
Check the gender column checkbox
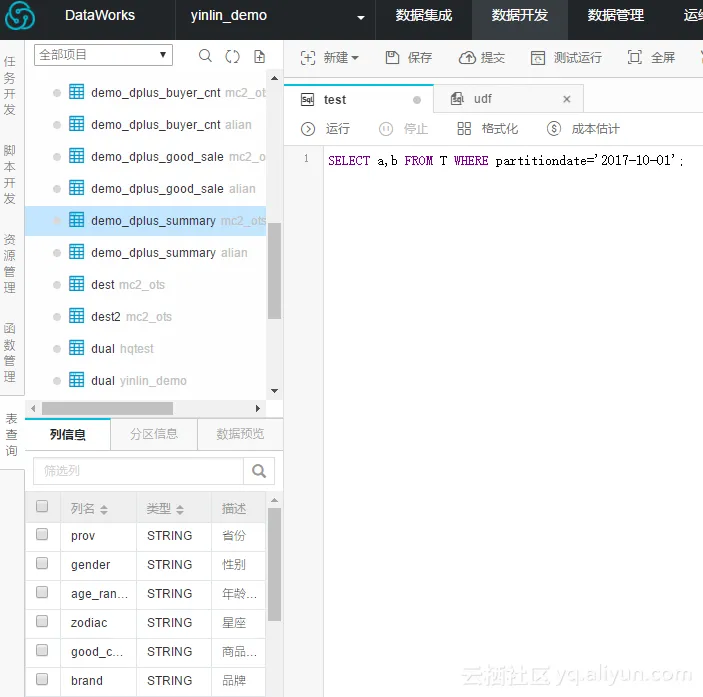(x=42, y=563)
